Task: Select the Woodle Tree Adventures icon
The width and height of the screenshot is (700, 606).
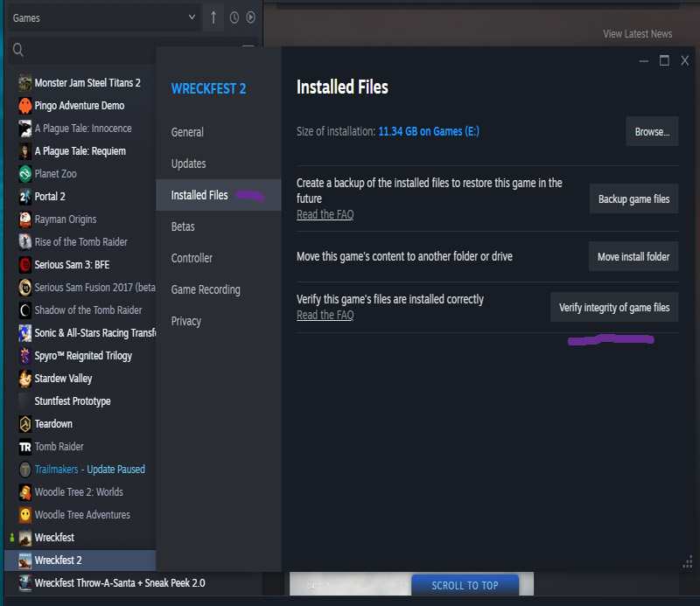Action: click(25, 515)
